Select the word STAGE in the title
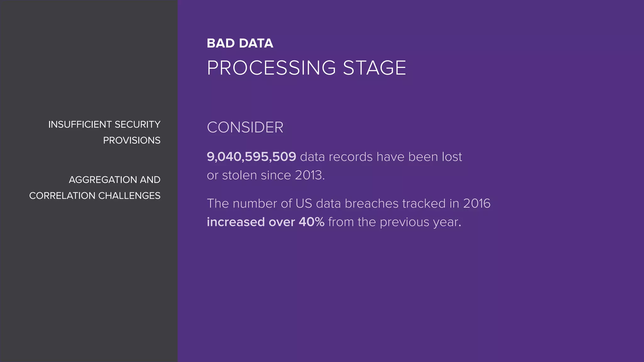Image resolution: width=644 pixels, height=362 pixels. pyautogui.click(x=375, y=68)
